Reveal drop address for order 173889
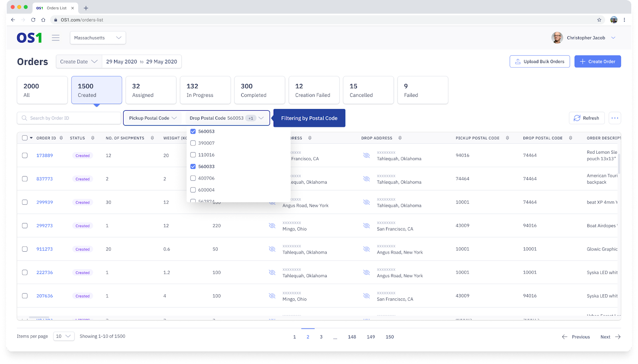 366,155
